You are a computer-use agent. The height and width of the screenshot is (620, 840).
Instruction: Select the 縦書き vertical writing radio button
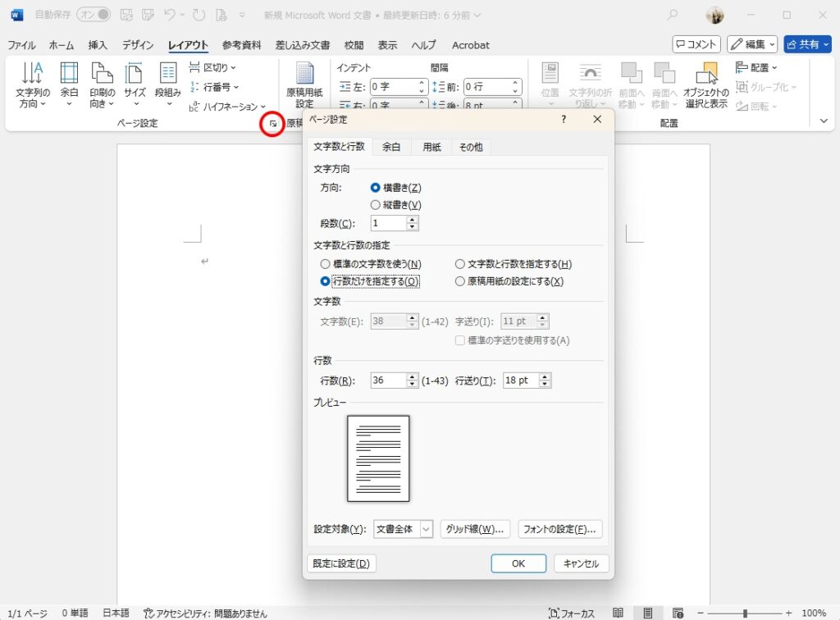pyautogui.click(x=376, y=205)
